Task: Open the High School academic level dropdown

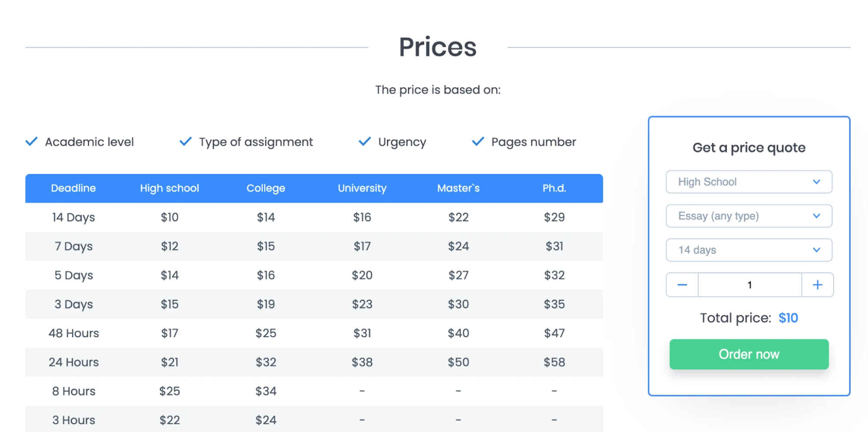Action: coord(749,182)
